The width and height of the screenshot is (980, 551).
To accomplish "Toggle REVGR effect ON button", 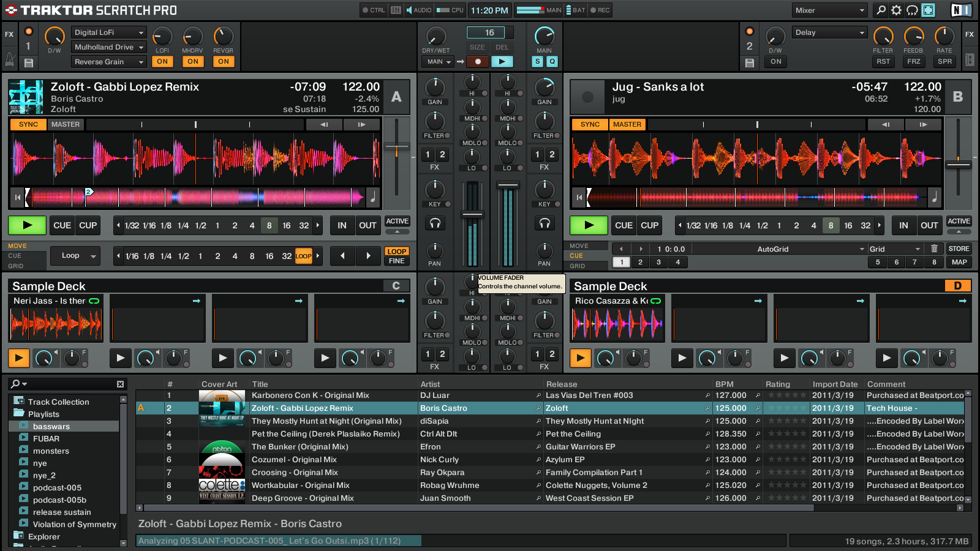I will click(x=224, y=61).
